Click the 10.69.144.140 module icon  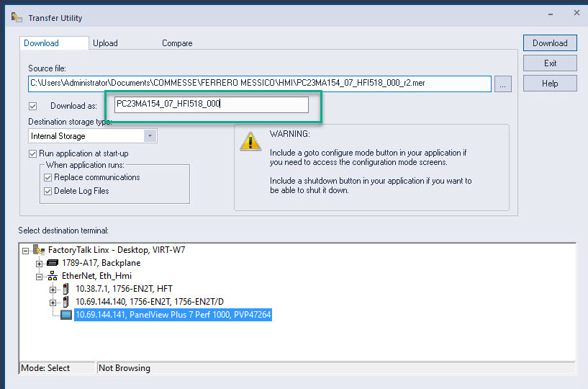(66, 302)
